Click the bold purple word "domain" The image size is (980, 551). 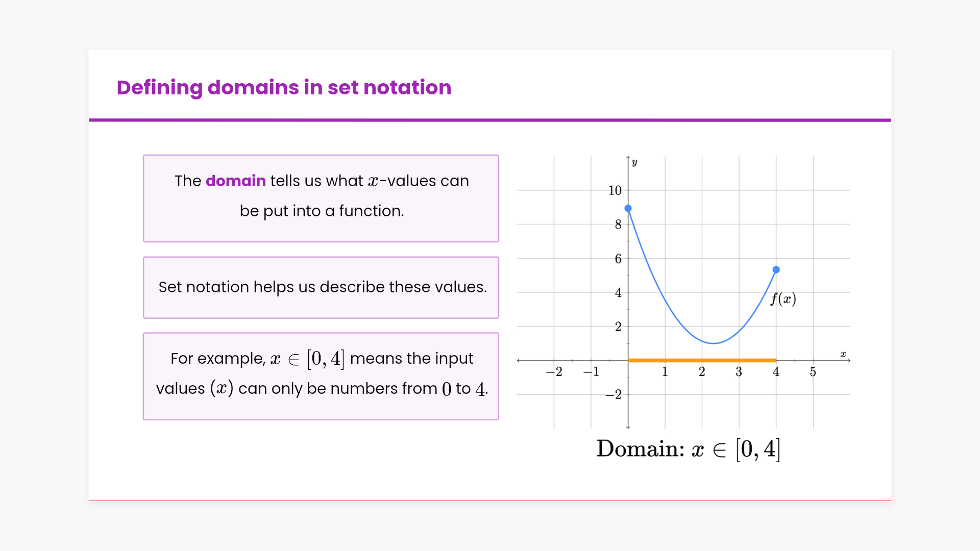[x=235, y=181]
